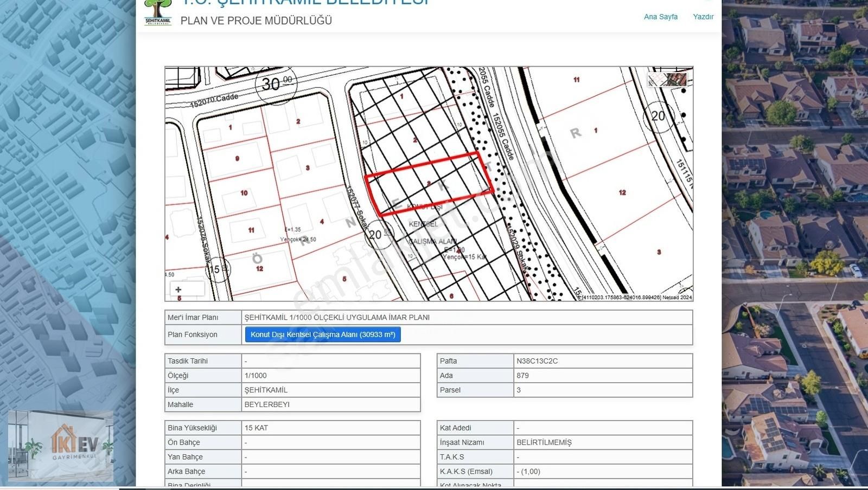Screen dimensions: 868x490
Task: Click parcel number 9 in left block
Action: click(x=237, y=159)
